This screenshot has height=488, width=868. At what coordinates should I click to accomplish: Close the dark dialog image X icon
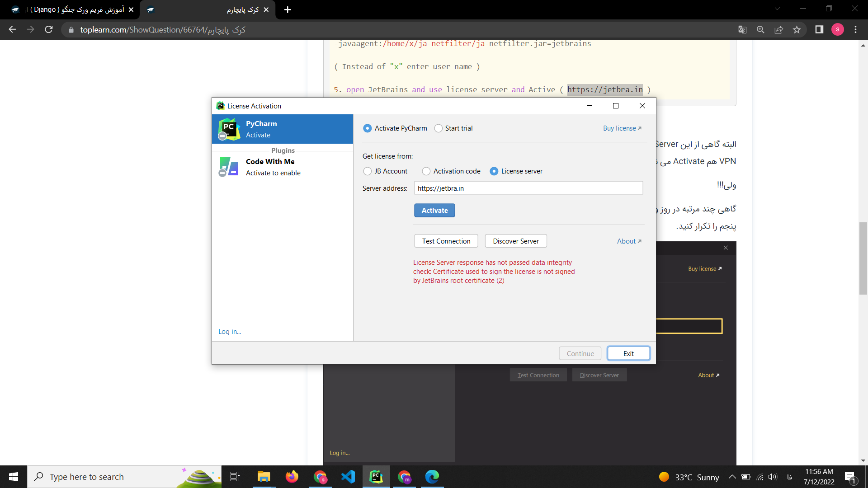pos(726,248)
